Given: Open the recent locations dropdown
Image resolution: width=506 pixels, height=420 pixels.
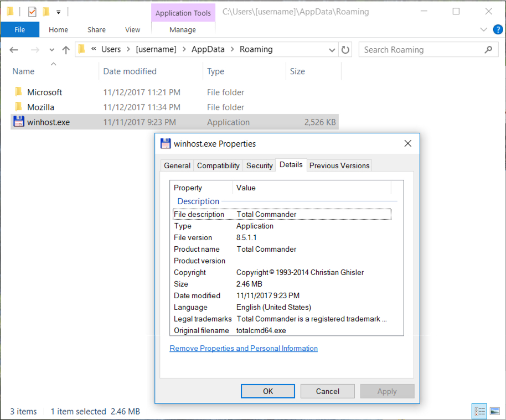Looking at the screenshot, I should click(x=51, y=50).
